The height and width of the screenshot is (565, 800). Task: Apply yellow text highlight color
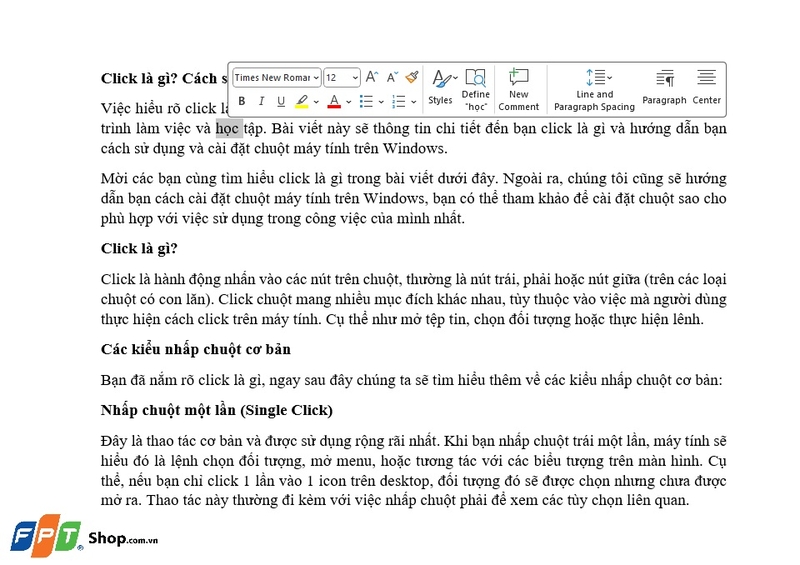[x=302, y=101]
